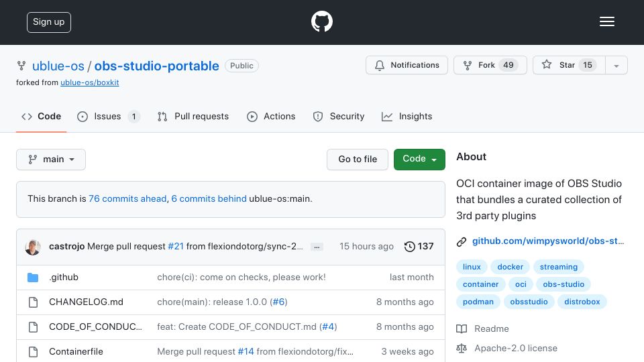Image resolution: width=644 pixels, height=362 pixels.
Task: Click the Go to file button
Action: [x=358, y=160]
